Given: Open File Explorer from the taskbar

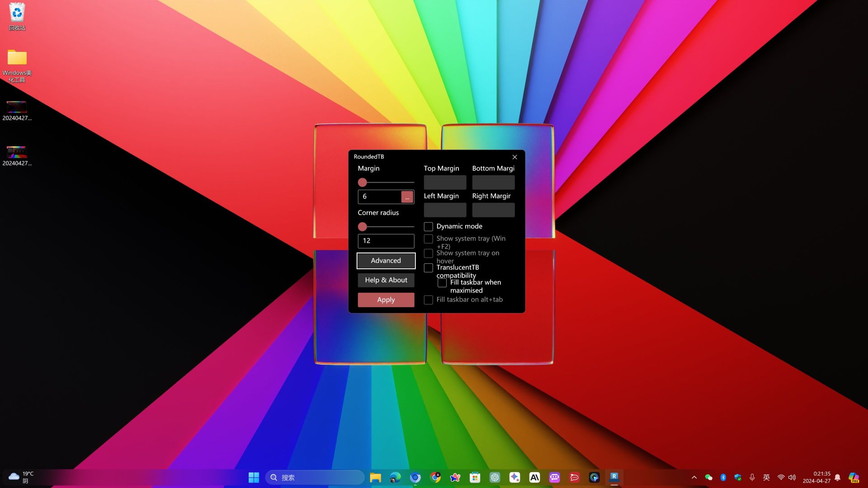Looking at the screenshot, I should (x=375, y=477).
